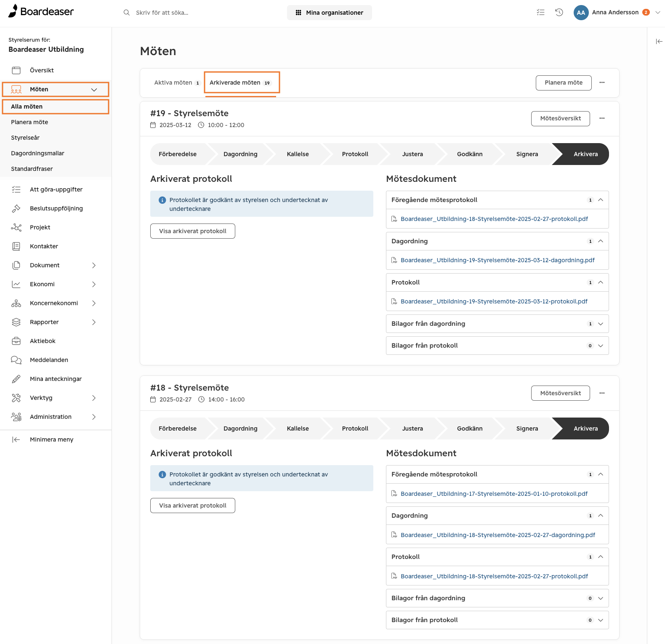Expand the Rapporter submenu
This screenshot has width=665, height=644.
pos(94,322)
